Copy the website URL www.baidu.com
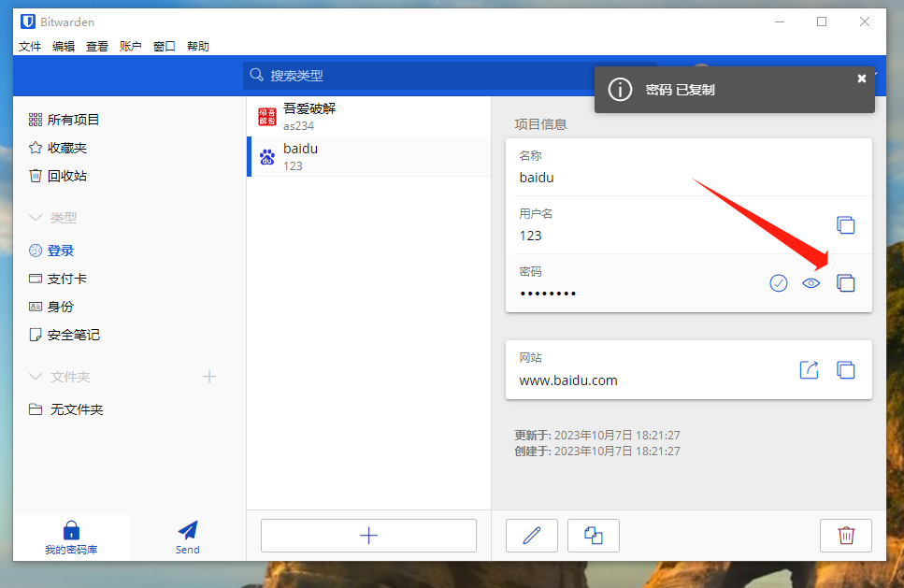The width and height of the screenshot is (904, 588). 845,370
